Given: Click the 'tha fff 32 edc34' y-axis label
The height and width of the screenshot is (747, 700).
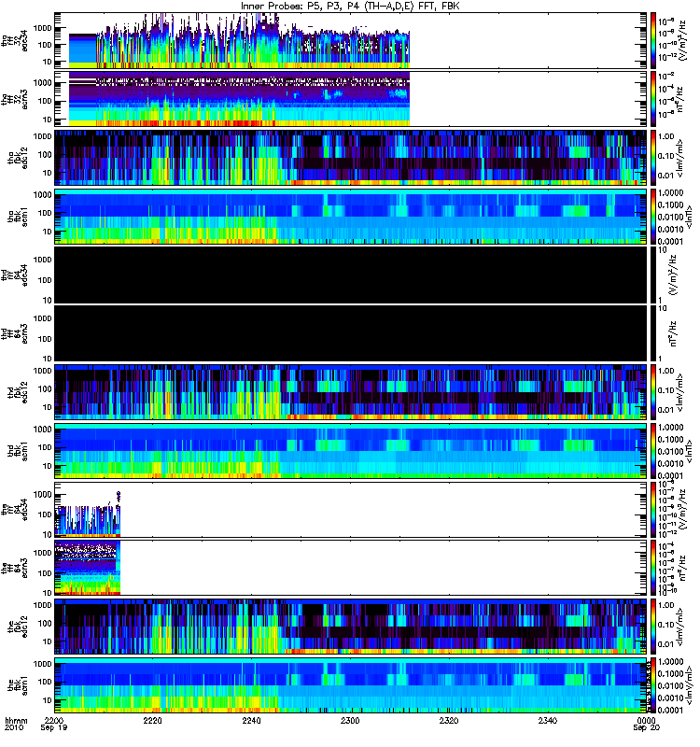Looking at the screenshot, I should 15,40.
